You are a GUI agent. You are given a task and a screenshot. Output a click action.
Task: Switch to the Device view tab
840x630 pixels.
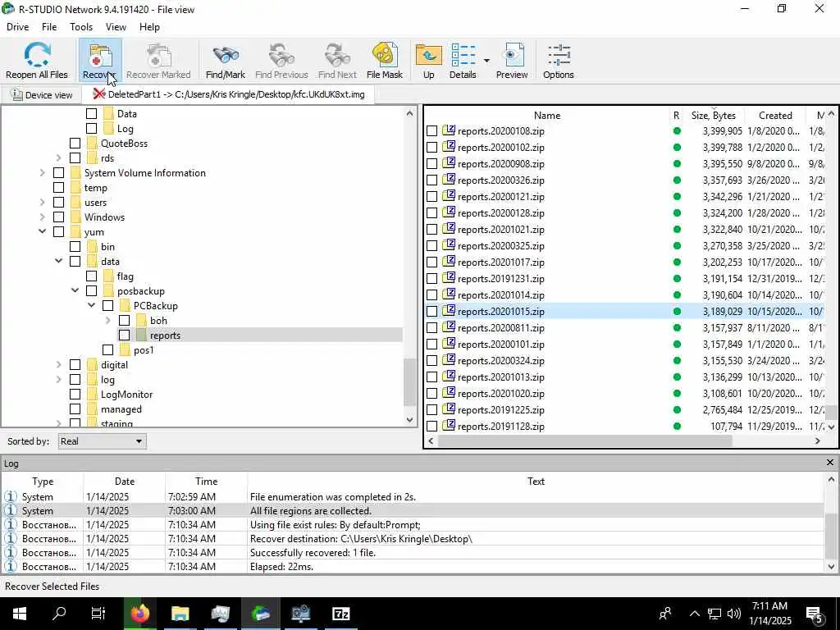42,95
